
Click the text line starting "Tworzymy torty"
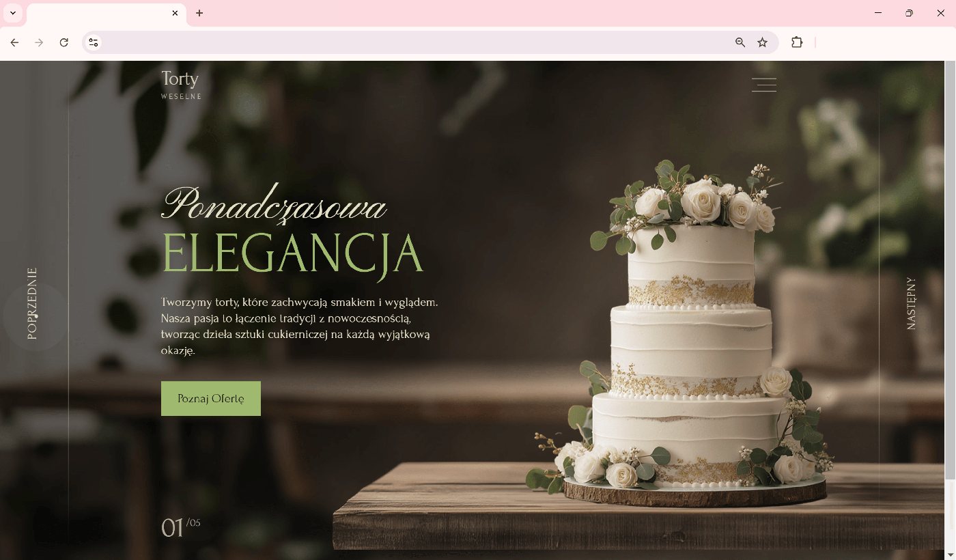(300, 302)
